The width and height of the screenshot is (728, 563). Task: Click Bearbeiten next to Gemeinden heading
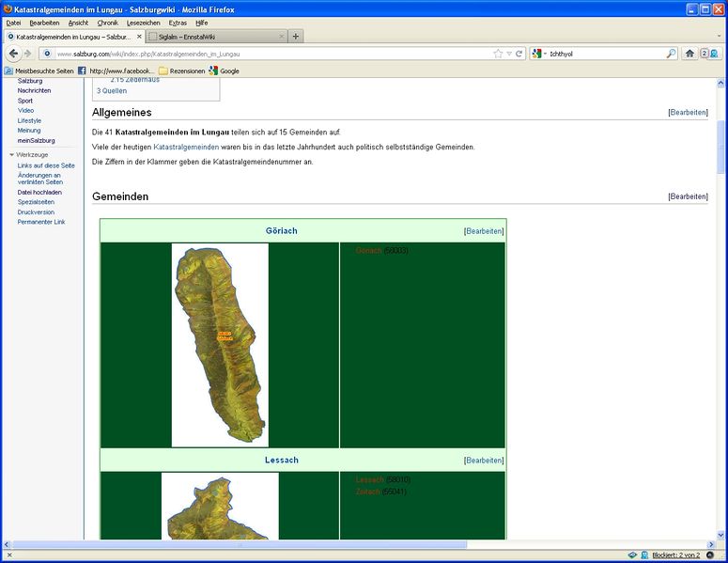coord(688,196)
